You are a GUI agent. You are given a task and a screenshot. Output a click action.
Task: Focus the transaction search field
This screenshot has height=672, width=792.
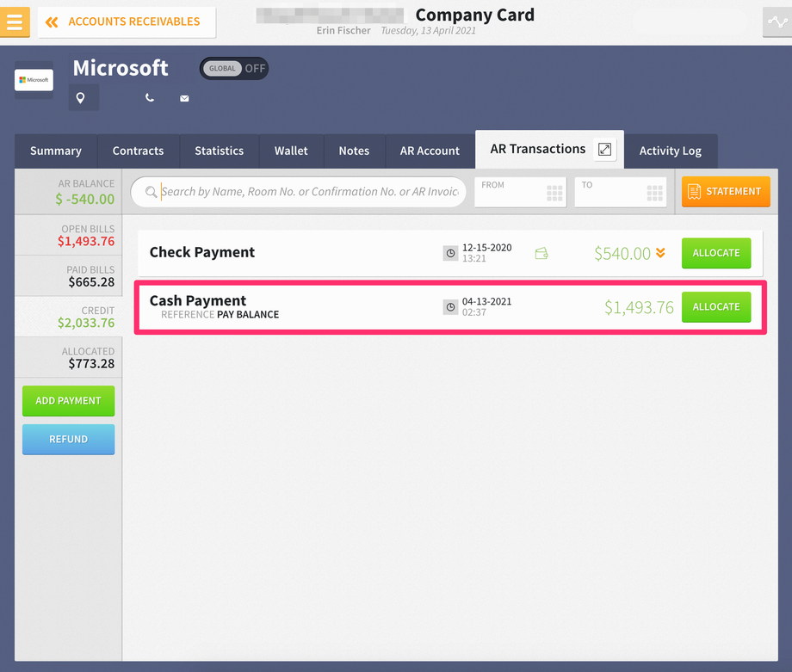298,192
